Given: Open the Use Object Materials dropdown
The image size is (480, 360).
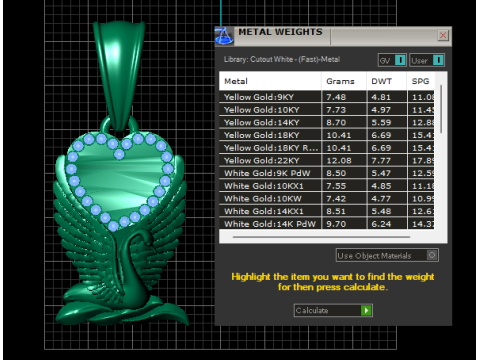Looking at the screenshot, I should point(387,255).
